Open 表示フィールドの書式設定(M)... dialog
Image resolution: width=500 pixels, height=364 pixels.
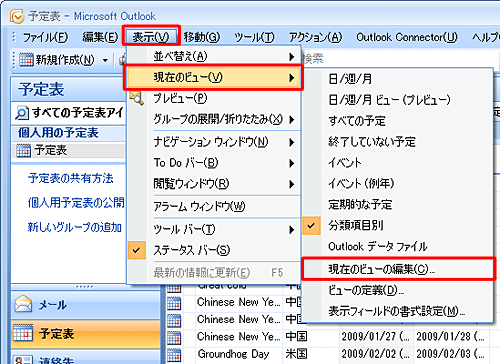point(398,311)
